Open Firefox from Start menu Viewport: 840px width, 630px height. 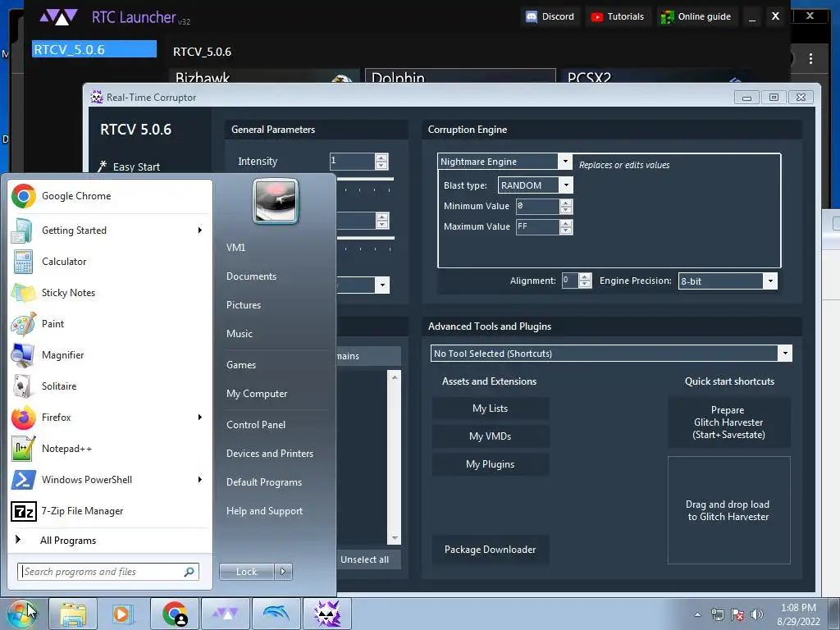click(x=110, y=418)
